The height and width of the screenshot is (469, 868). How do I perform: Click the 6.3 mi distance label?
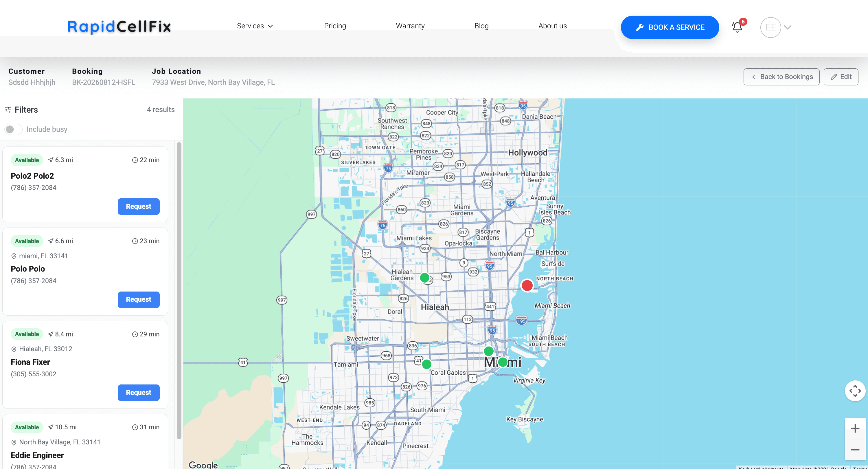coord(60,160)
